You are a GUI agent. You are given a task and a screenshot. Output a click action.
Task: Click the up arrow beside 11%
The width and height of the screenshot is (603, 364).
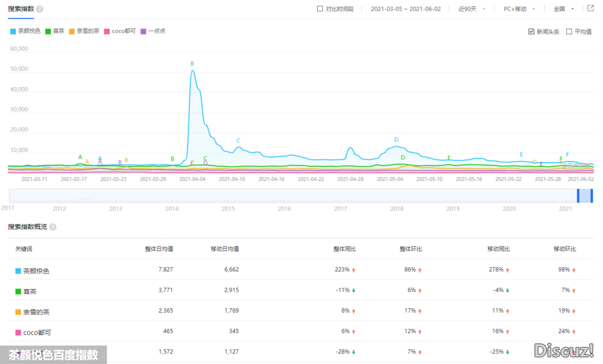point(508,311)
